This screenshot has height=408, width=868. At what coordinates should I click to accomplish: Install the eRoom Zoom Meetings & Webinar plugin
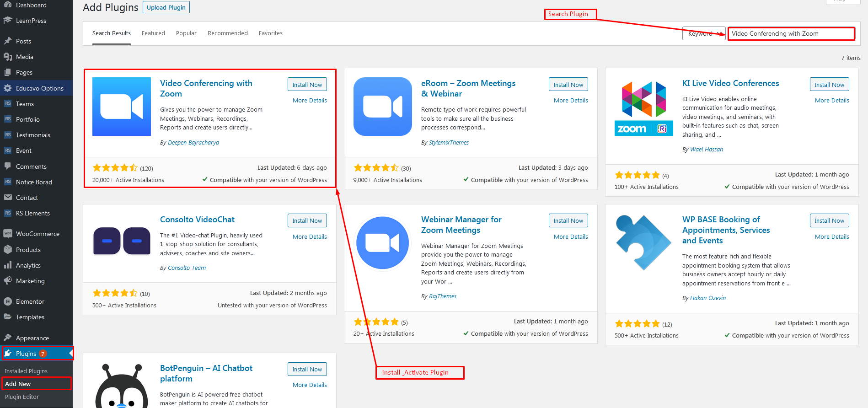tap(568, 85)
